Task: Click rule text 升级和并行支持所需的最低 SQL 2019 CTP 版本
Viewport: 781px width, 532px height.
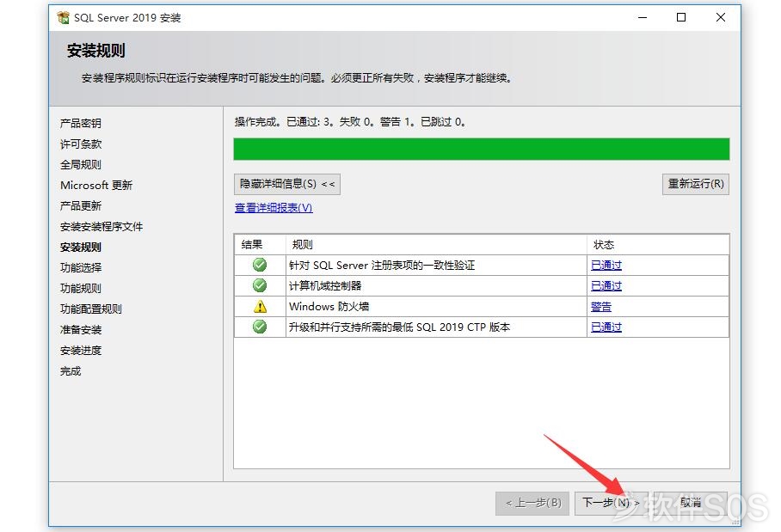Action: [x=399, y=327]
